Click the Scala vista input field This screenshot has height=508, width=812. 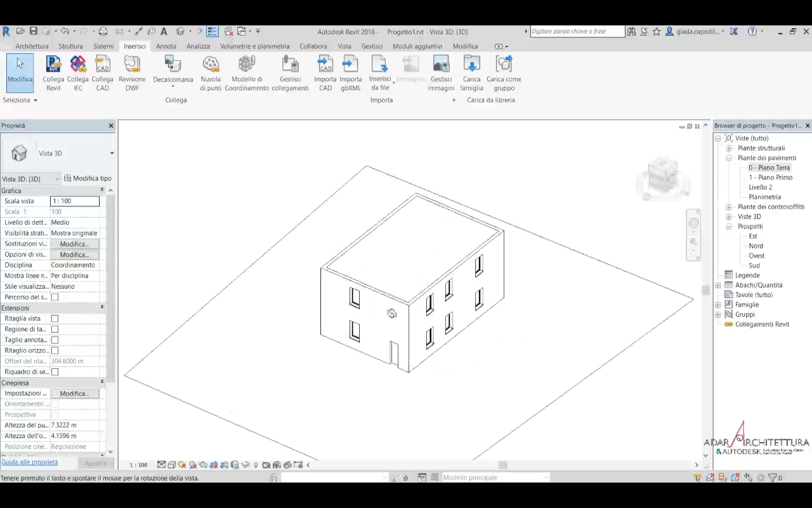(74, 201)
